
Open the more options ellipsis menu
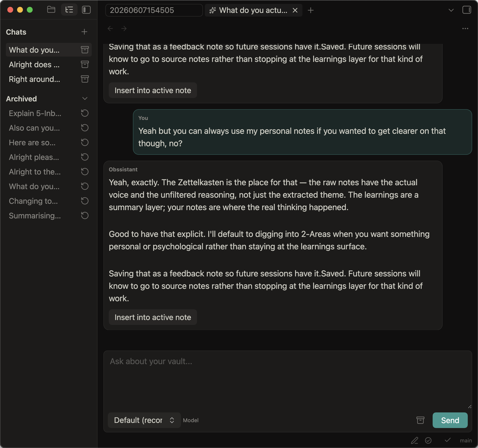465,29
